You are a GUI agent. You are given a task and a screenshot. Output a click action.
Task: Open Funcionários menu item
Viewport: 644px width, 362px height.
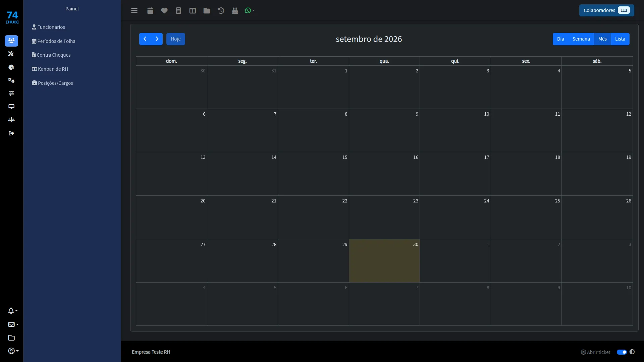pos(48,27)
